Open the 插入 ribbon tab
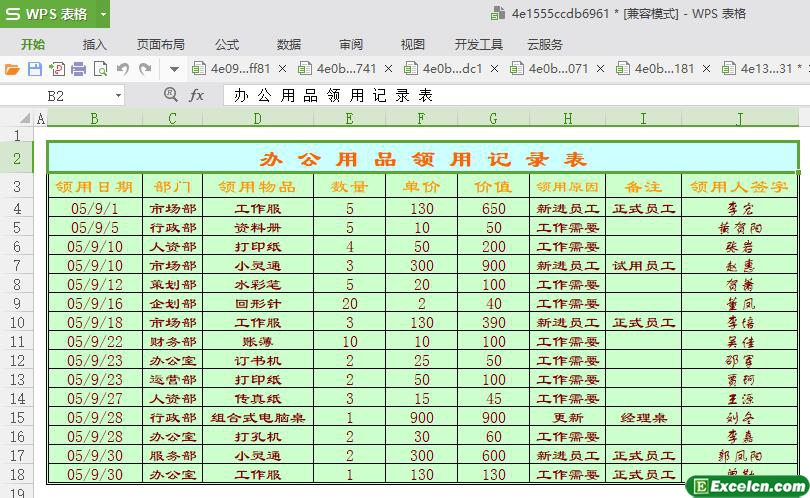Image resolution: width=810 pixels, height=498 pixels. point(95,44)
